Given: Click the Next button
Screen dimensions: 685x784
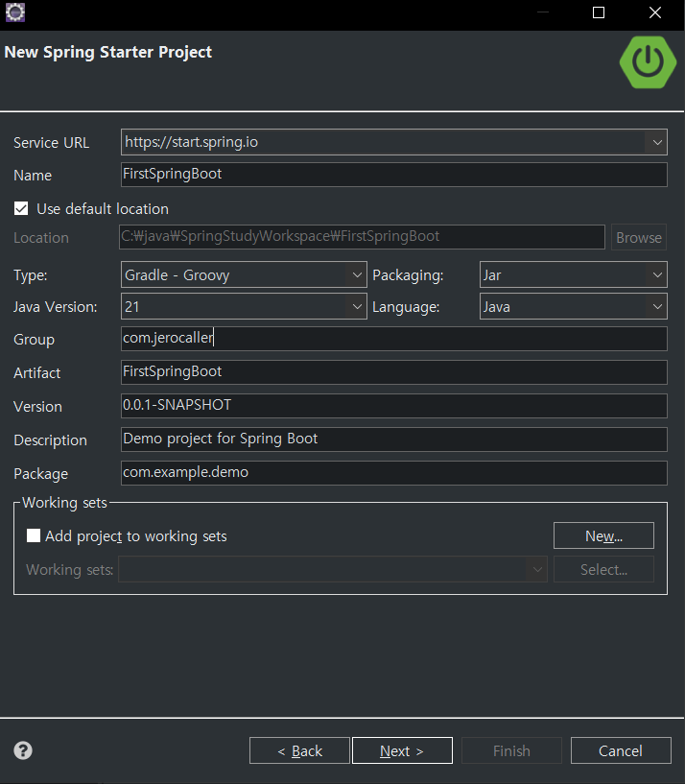Looking at the screenshot, I should (x=403, y=750).
